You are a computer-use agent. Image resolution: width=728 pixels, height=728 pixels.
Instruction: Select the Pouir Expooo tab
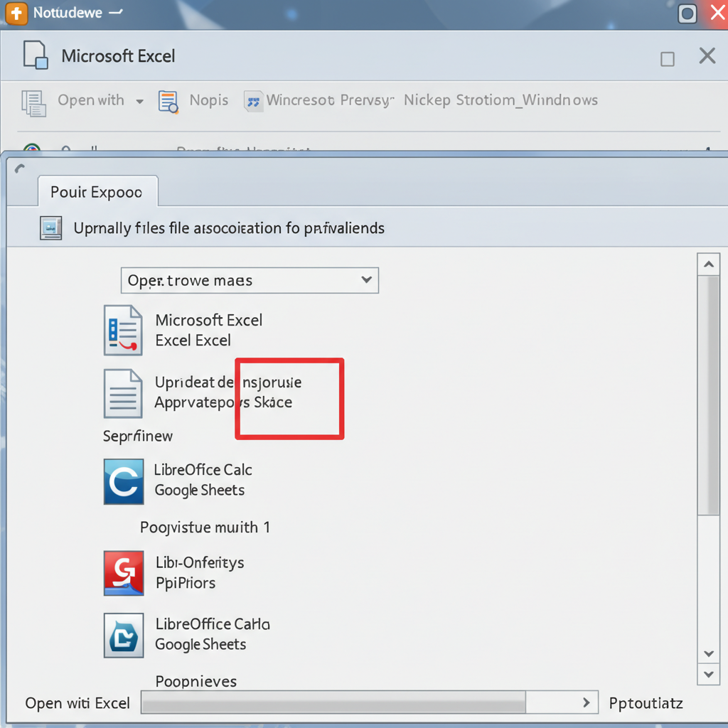[97, 191]
